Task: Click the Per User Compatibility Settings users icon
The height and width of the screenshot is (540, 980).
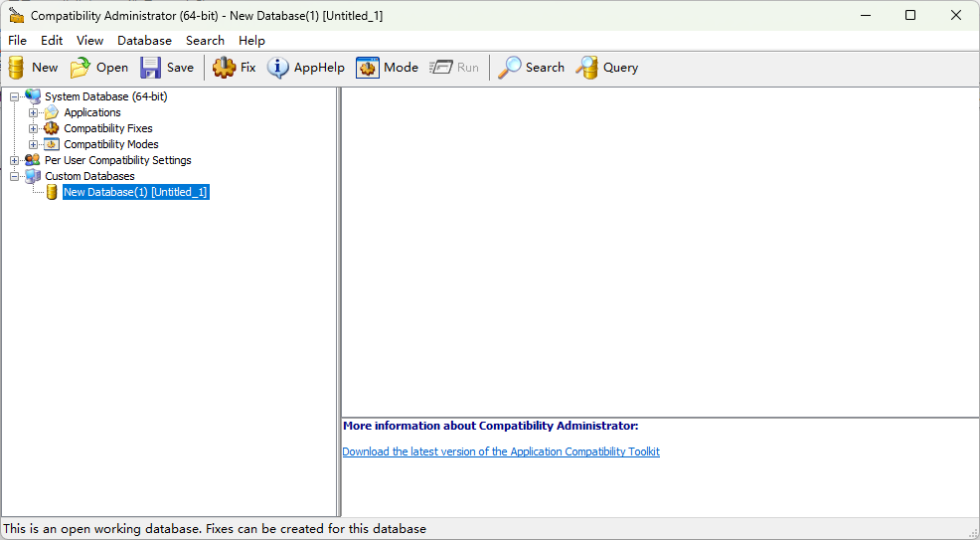Action: coord(33,160)
